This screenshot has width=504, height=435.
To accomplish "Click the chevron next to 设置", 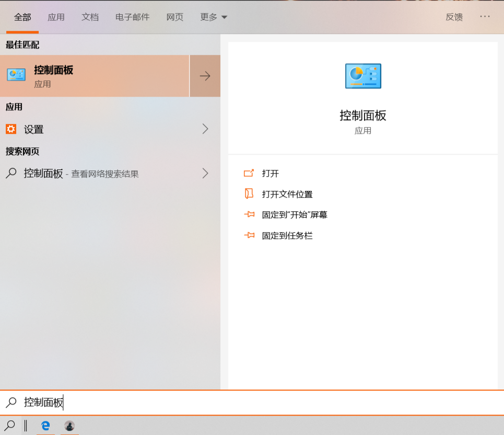I will click(205, 129).
